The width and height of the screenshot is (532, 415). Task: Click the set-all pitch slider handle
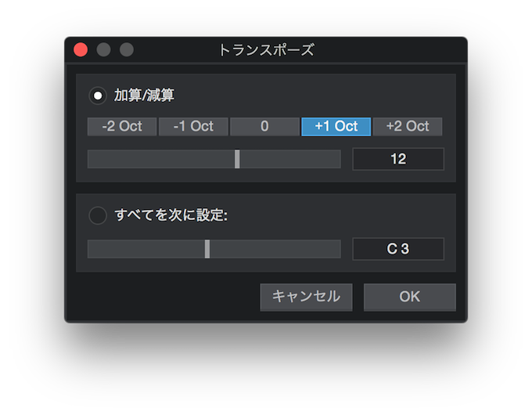(x=207, y=249)
